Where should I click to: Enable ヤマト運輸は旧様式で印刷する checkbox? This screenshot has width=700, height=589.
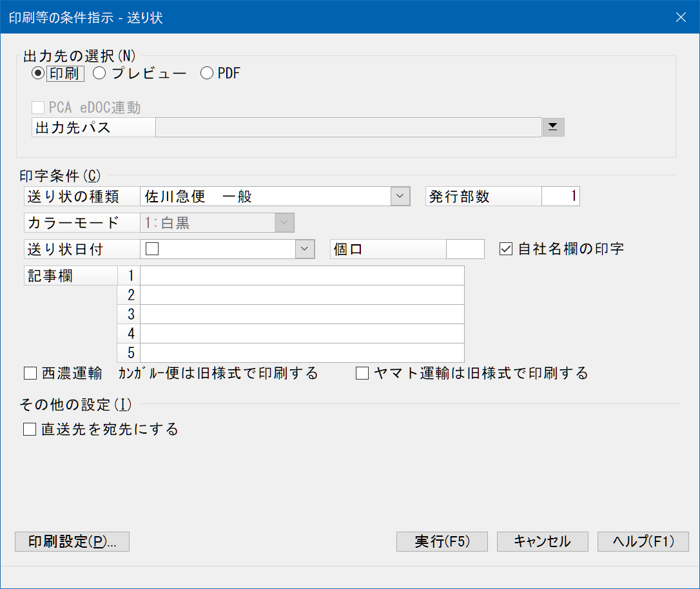pos(362,373)
